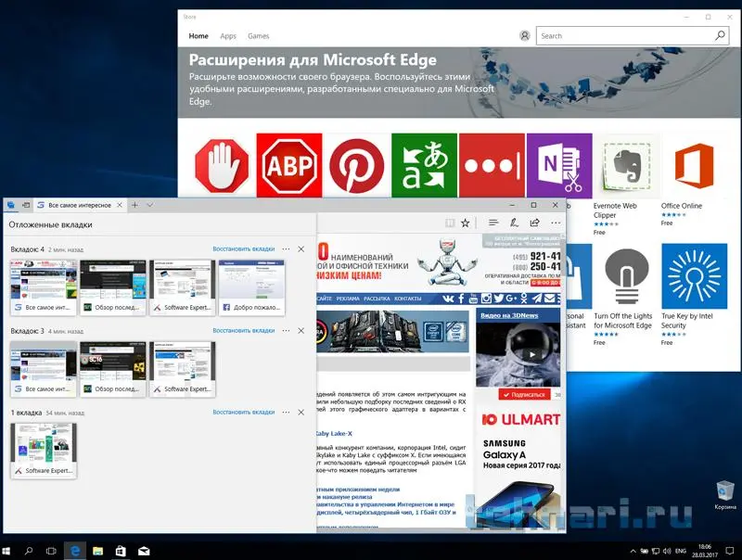
Task: Open the Facebook thumbnail in set-aside tabs
Action: click(251, 287)
